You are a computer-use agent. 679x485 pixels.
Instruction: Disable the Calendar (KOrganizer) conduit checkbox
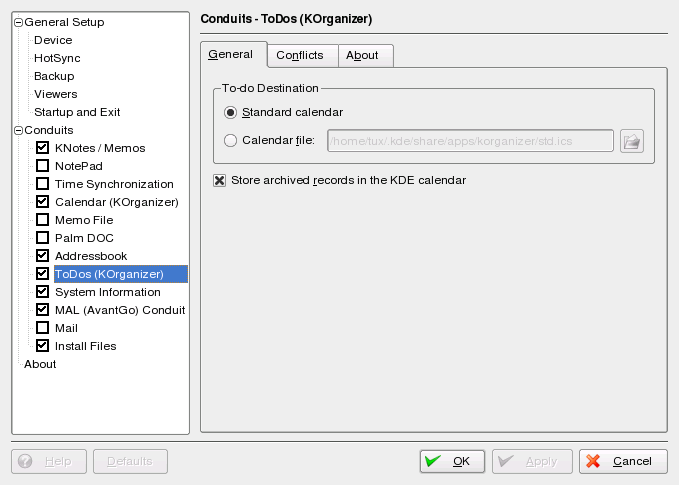click(x=43, y=202)
